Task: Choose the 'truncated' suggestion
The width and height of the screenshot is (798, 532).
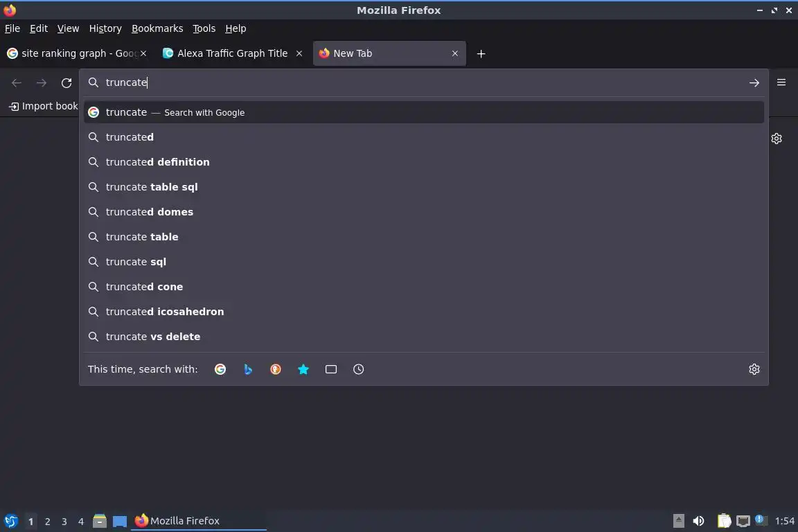Action: pos(423,137)
